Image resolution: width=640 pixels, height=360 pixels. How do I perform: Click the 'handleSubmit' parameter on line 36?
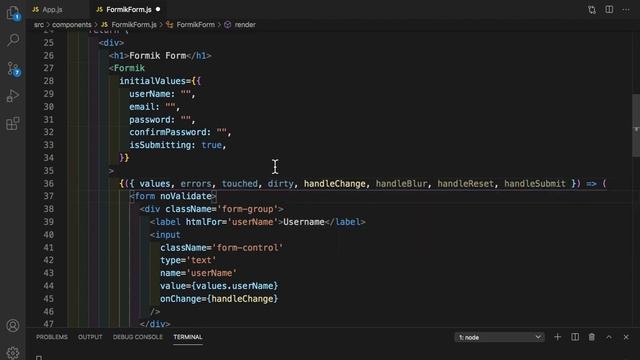(535, 184)
